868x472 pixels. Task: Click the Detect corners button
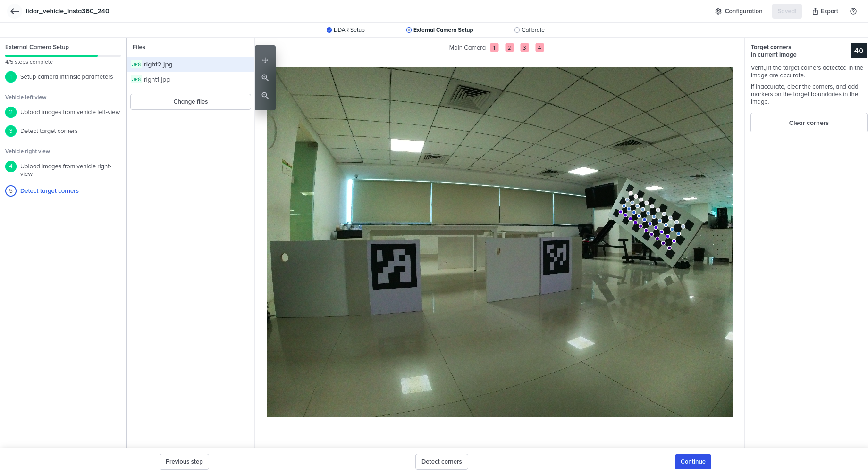(441, 462)
